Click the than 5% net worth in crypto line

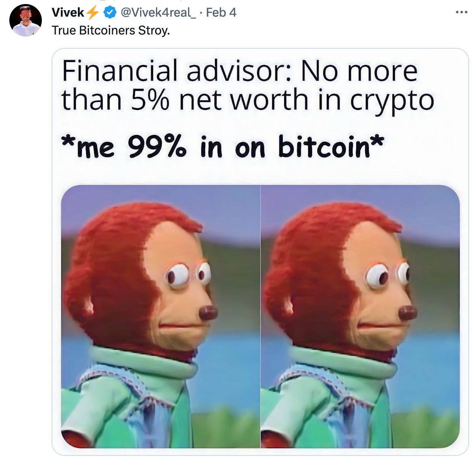coord(248,100)
